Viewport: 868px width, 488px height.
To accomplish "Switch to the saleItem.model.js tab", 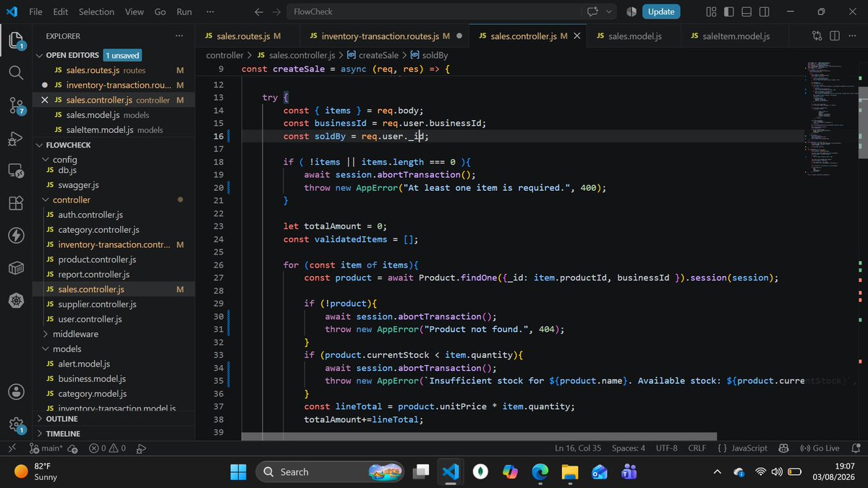I will [736, 35].
